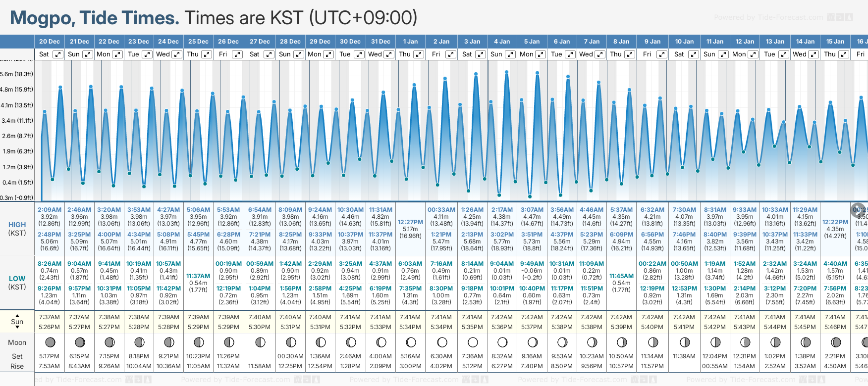Open the enlarge icon next to Wed 24 Dec
This screenshot has width=868, height=386.
pos(177,54)
